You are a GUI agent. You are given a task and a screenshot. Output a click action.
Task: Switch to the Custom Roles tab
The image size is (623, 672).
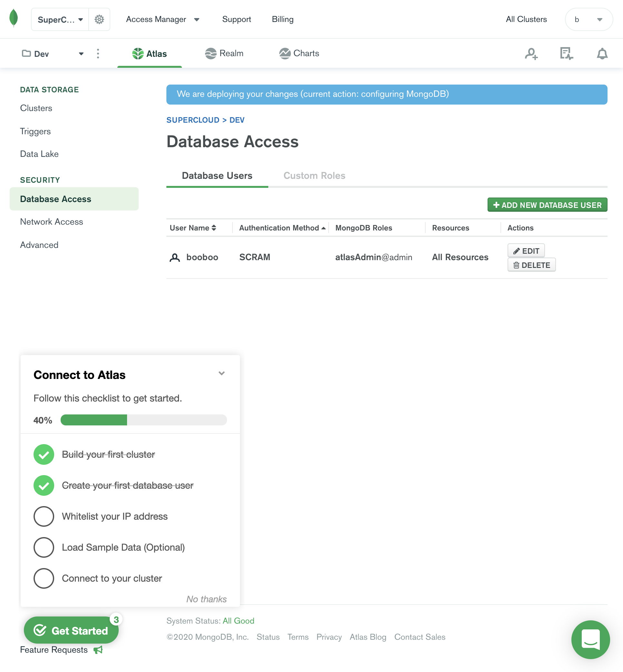[x=314, y=176]
